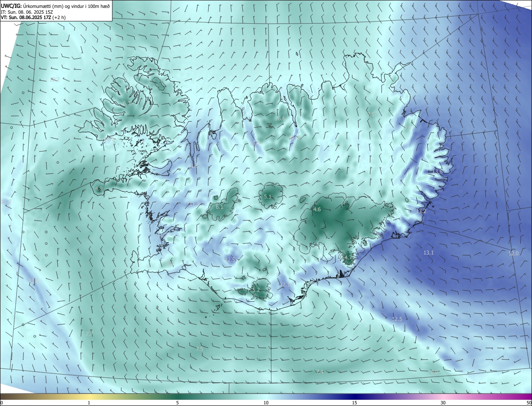
Task: Select the 'IT: Sun. 08. 06. 2025 15Z' line
Action: (x=27, y=12)
